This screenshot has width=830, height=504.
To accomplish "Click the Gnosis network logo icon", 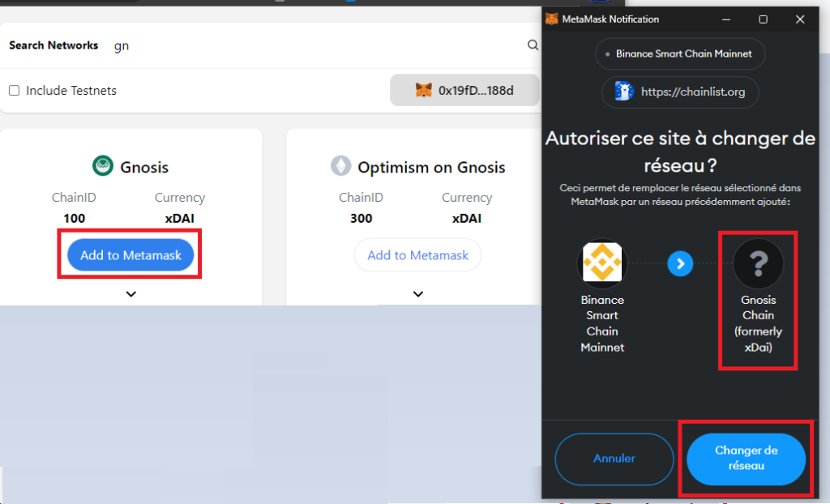I will pos(103,166).
